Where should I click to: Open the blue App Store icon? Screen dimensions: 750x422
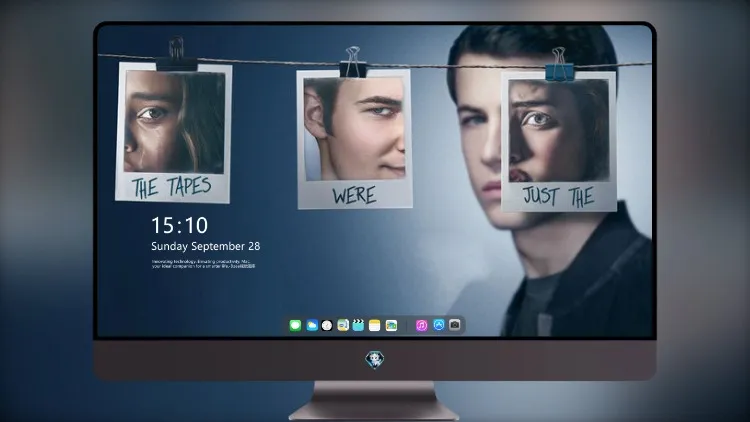tap(439, 325)
